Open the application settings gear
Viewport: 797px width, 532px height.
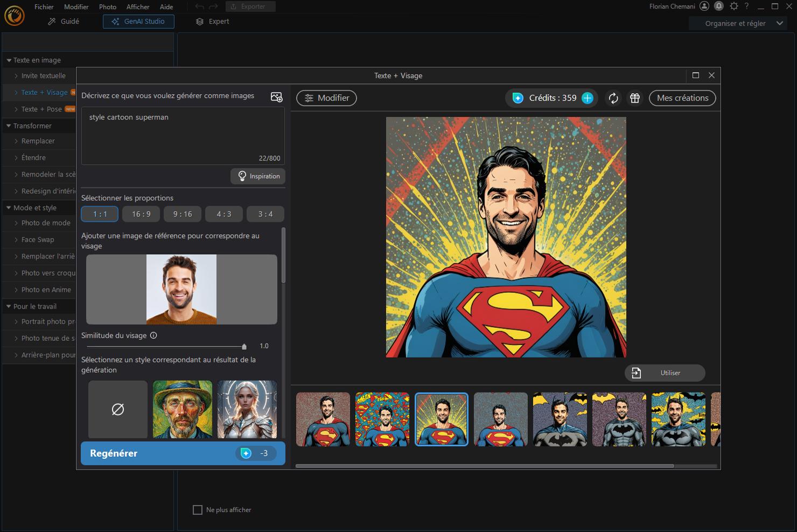pyautogui.click(x=733, y=6)
